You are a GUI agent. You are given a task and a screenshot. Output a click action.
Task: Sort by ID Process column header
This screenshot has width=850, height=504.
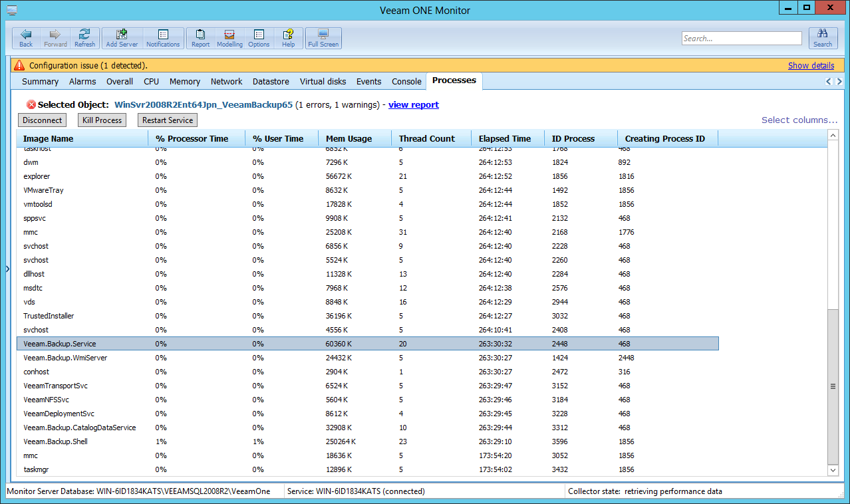(581, 138)
